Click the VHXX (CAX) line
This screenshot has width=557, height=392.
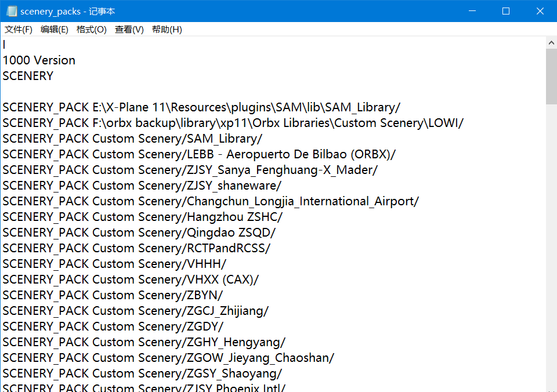click(x=131, y=279)
